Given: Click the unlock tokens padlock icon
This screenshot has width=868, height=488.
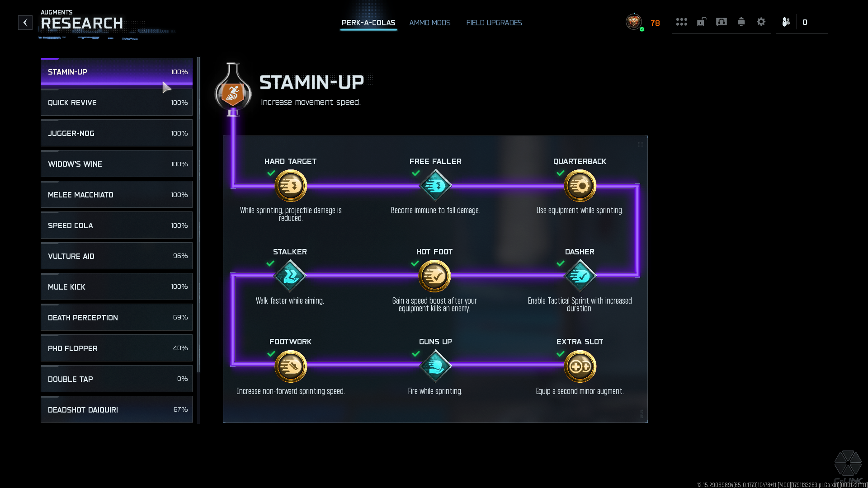Looking at the screenshot, I should pyautogui.click(x=702, y=22).
